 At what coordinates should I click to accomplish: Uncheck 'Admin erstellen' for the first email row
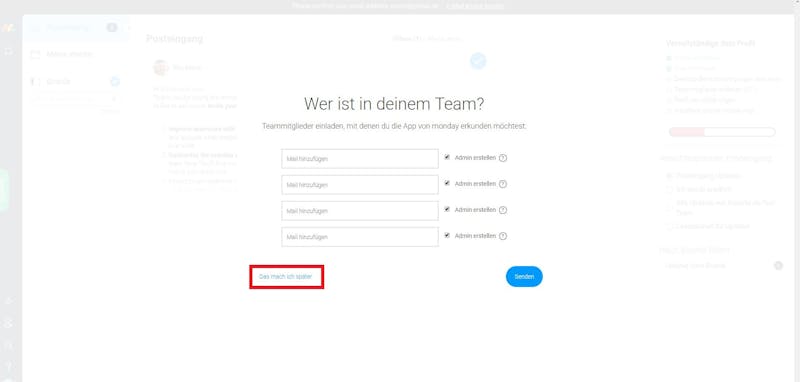[447, 157]
